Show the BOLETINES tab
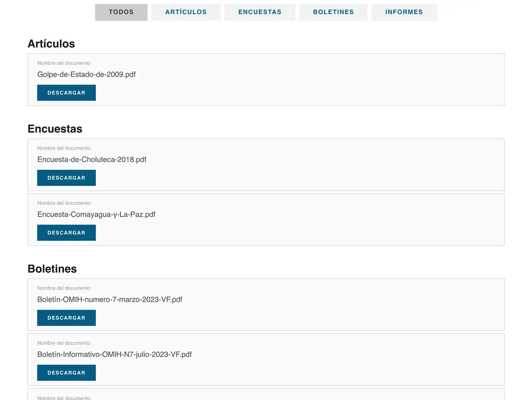This screenshot has width=532, height=400. (333, 12)
